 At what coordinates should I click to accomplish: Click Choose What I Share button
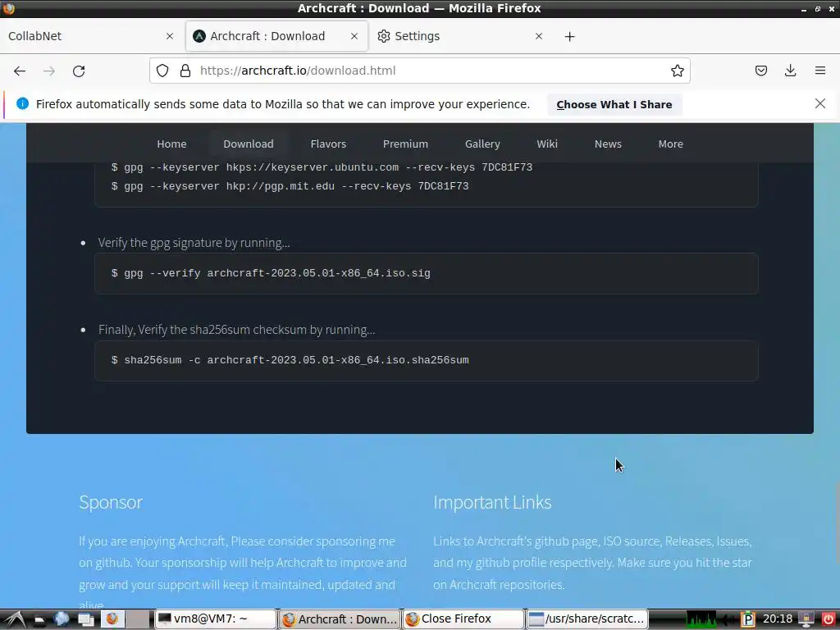tap(614, 104)
